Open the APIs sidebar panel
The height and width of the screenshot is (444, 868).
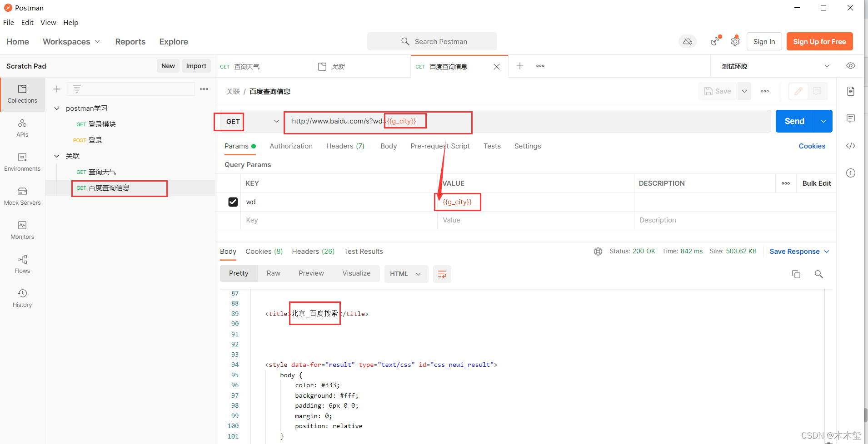(22, 128)
